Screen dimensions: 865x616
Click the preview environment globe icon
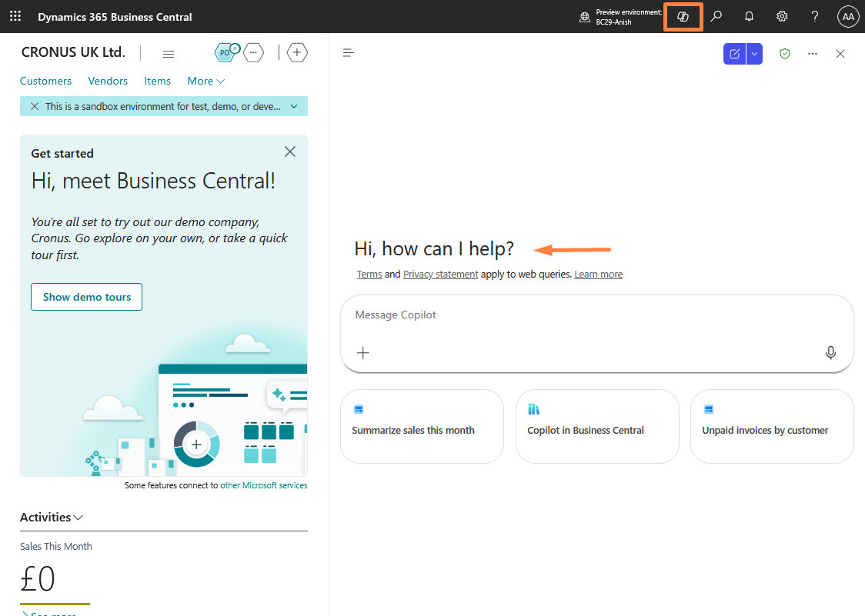585,17
